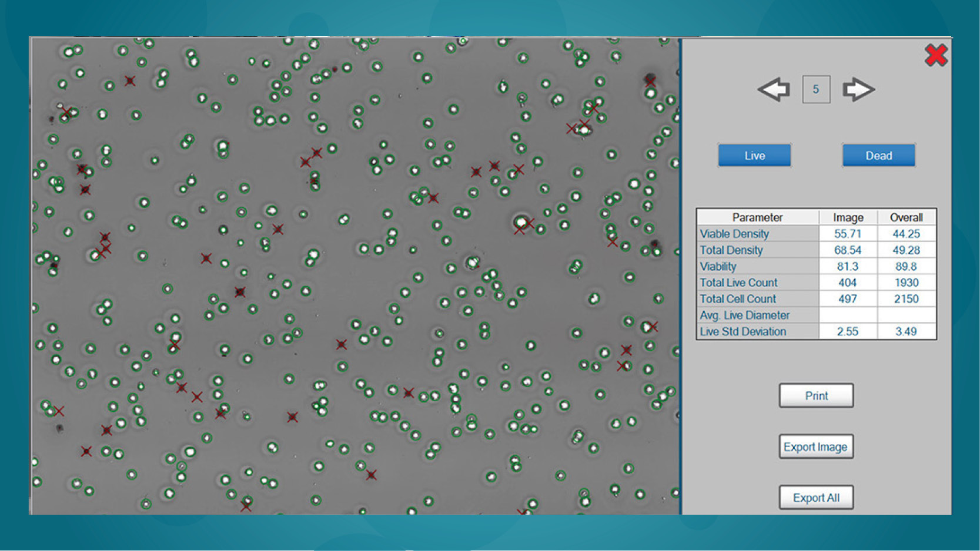Enable Live marker display via the Live button

pos(754,155)
